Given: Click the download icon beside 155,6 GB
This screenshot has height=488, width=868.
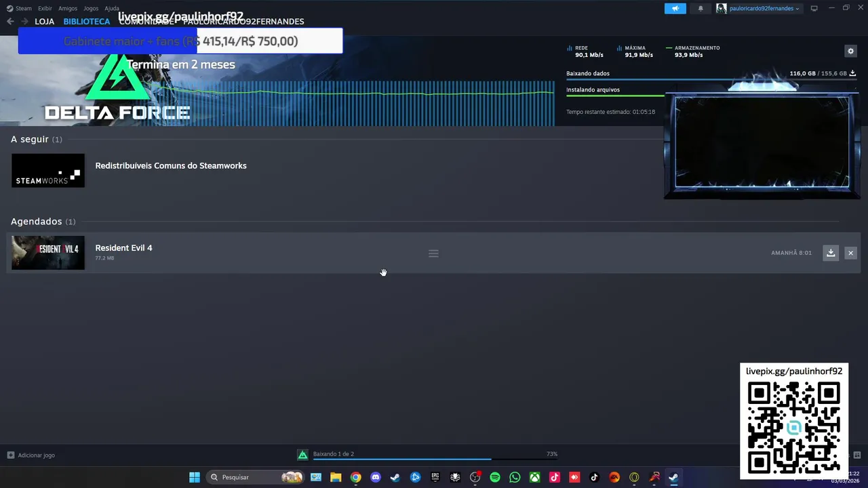Looking at the screenshot, I should [852, 73].
